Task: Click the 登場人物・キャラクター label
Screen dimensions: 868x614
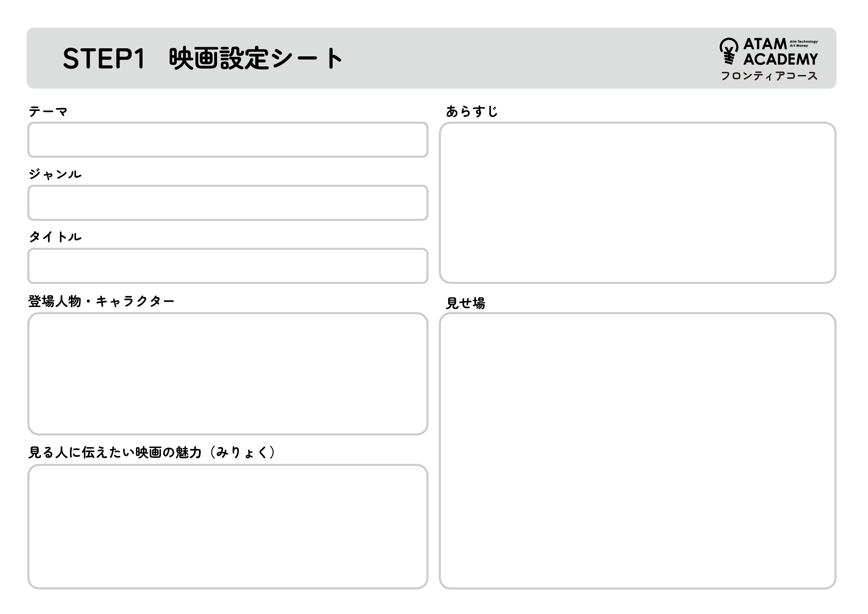Action: (101, 301)
